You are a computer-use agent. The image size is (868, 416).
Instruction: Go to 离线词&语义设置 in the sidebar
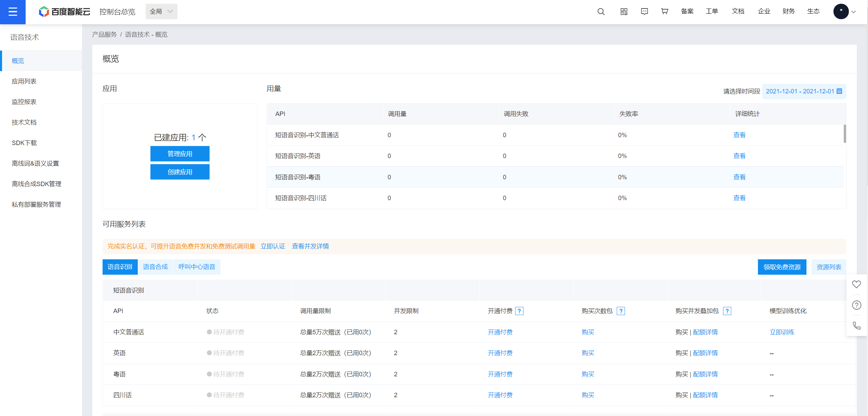41,164
